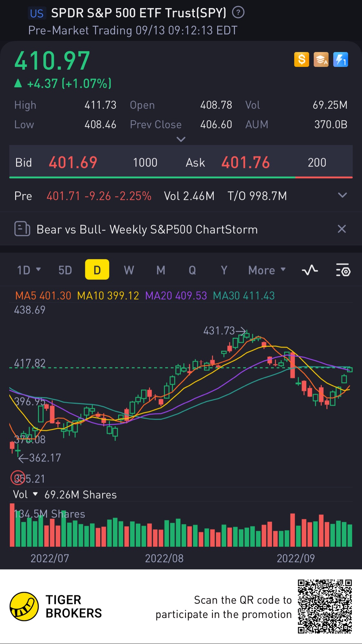Screen dimensions: 362x644
Task: Tap the blue lightning bolt icon
Action: [340, 60]
